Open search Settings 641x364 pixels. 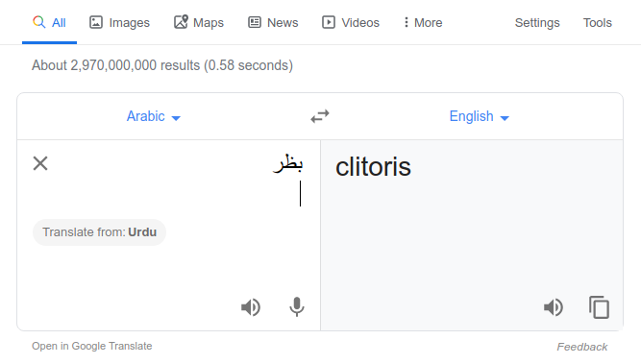tap(537, 22)
